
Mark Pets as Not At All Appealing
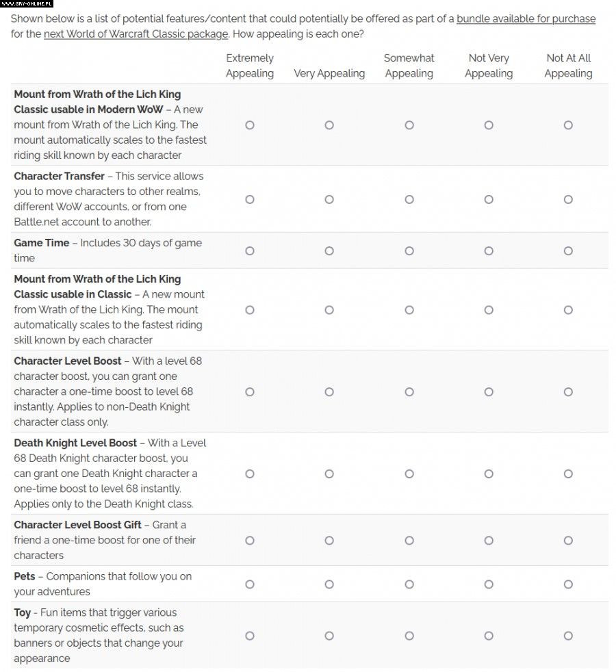568,584
